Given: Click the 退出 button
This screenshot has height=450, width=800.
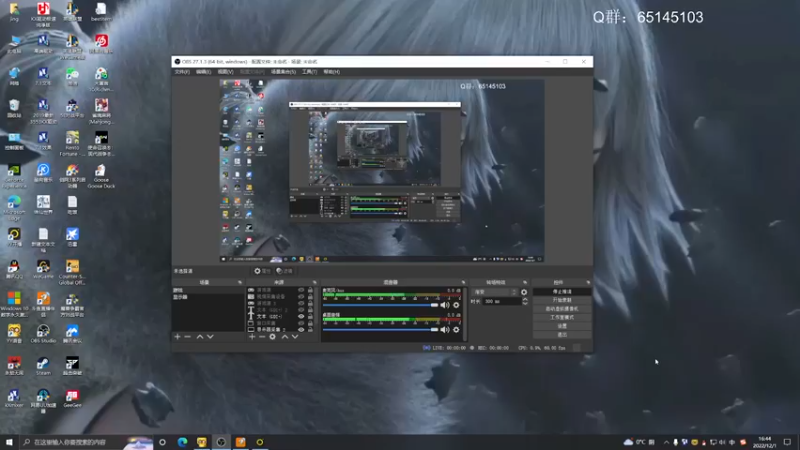Looking at the screenshot, I should point(562,335).
